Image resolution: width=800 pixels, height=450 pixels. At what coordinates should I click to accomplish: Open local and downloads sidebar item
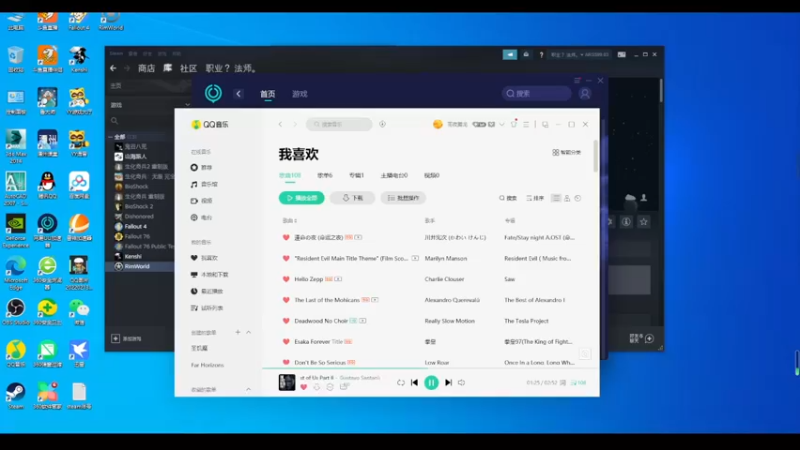click(210, 274)
